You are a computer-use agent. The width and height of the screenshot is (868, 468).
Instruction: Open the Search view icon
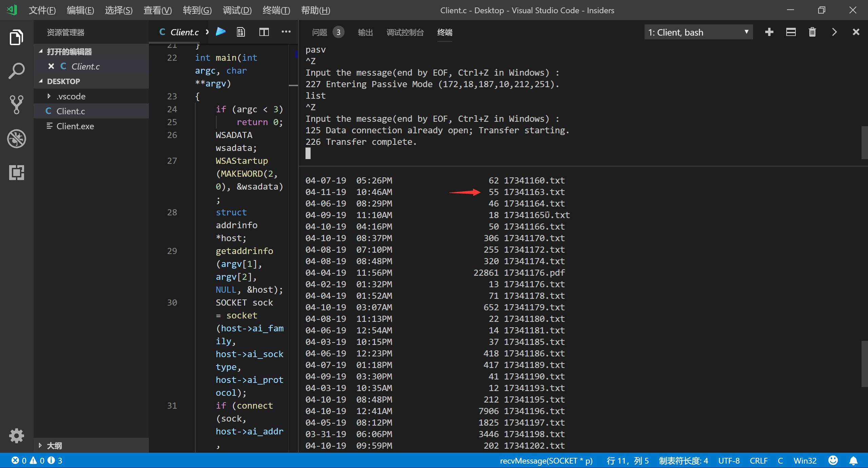tap(16, 71)
